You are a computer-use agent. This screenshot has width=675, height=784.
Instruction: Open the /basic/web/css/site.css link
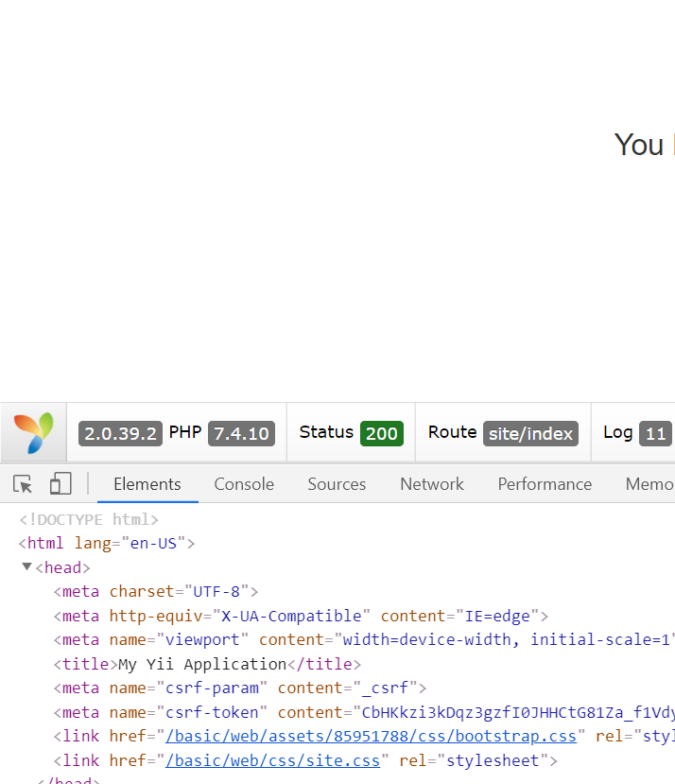point(272,760)
